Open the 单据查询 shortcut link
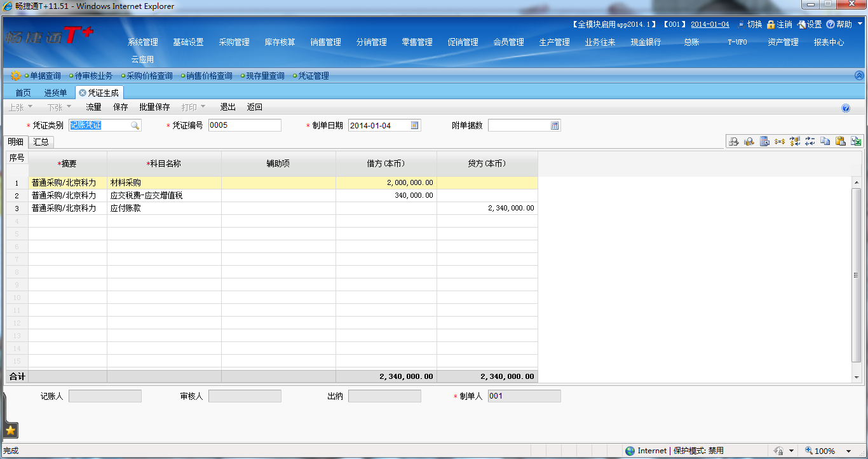 click(x=46, y=76)
